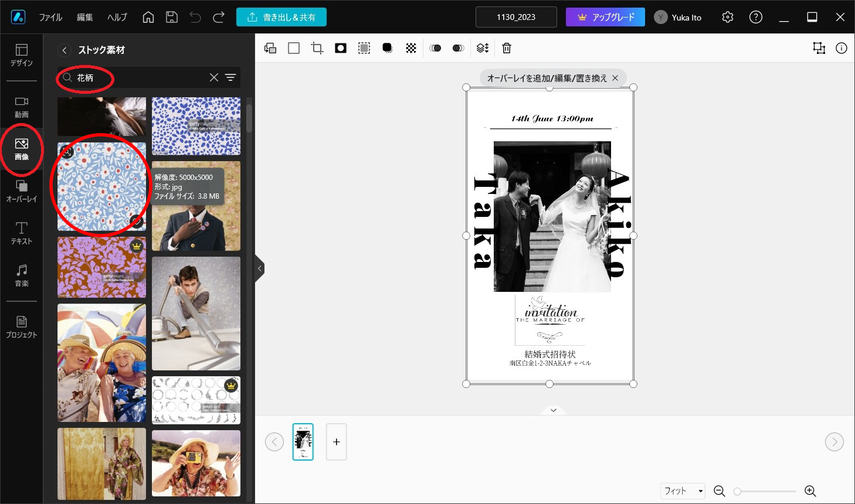
Task: Open the filter options beside the search box
Action: pos(230,77)
